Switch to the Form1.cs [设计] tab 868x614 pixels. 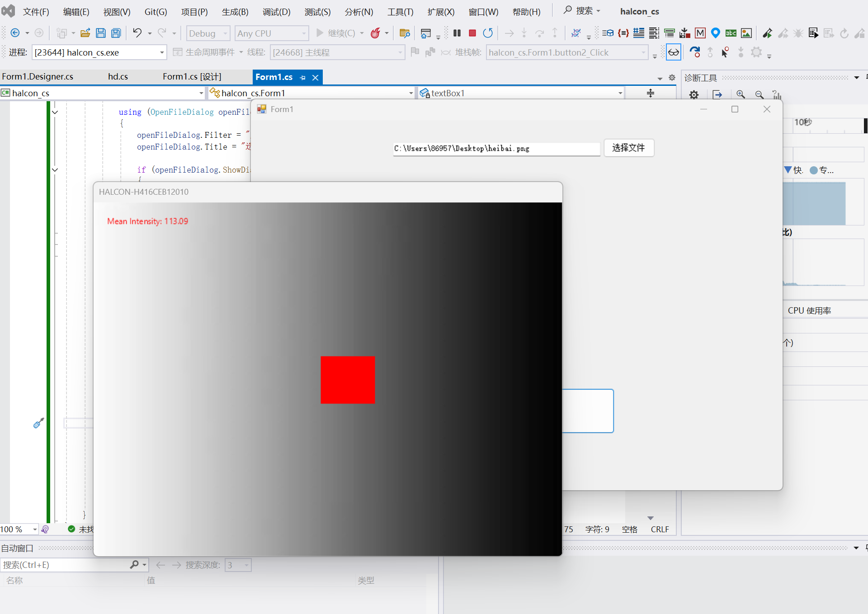(x=192, y=76)
